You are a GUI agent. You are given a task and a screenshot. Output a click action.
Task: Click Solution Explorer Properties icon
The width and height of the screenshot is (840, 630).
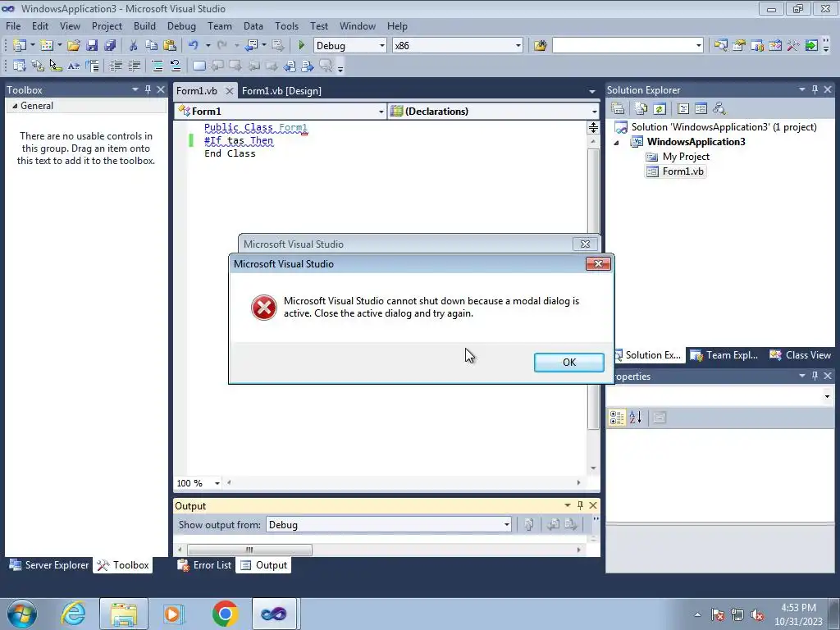coord(618,109)
